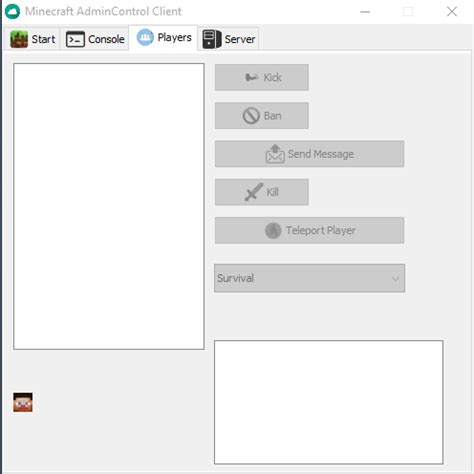Click the kicking boot icon on the Kick button
Screen dimensions: 474x474
click(252, 77)
